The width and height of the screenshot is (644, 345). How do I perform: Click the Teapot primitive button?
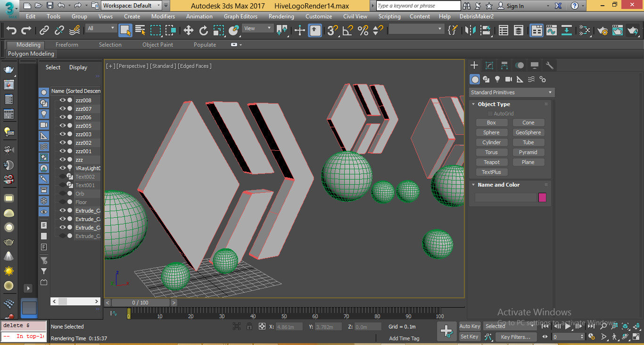point(491,162)
